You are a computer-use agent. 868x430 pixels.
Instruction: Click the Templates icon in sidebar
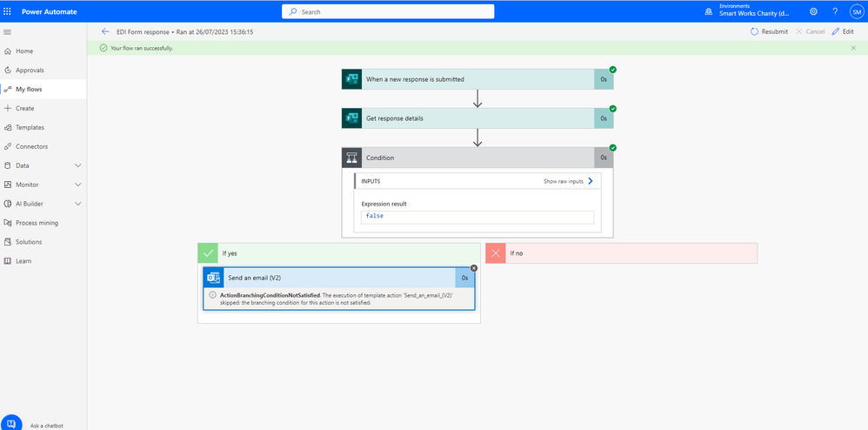pos(8,127)
